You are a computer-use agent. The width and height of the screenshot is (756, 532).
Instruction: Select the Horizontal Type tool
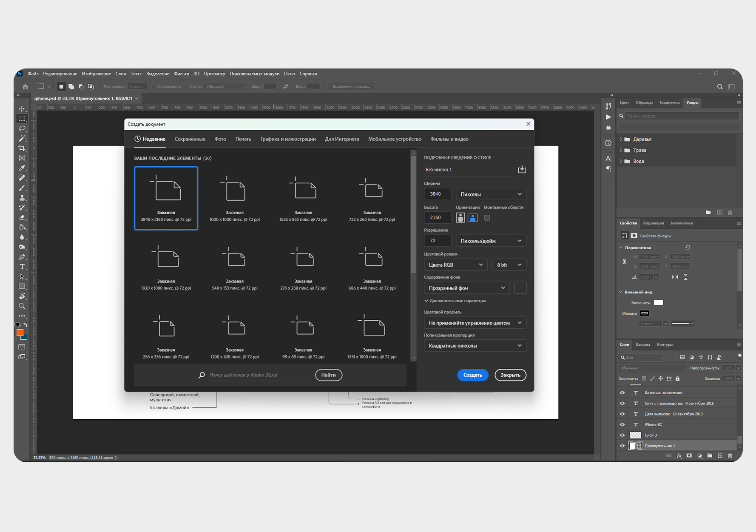click(x=22, y=267)
